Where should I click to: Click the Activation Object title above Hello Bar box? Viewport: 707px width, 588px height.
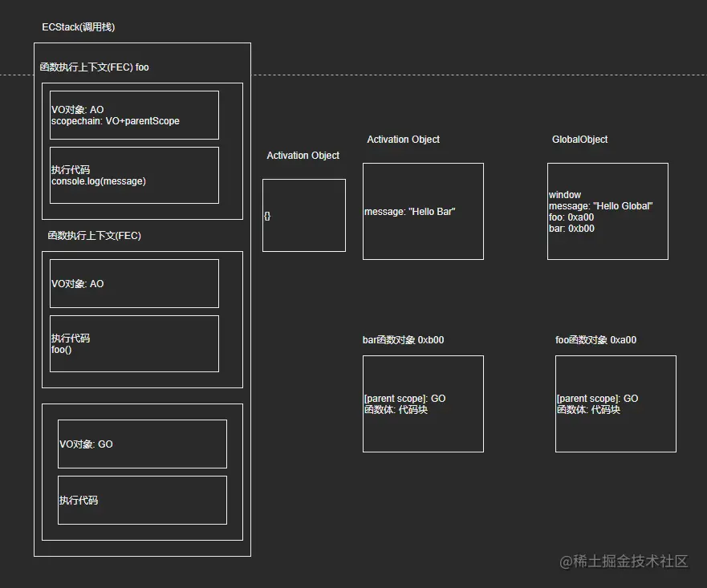pos(403,140)
